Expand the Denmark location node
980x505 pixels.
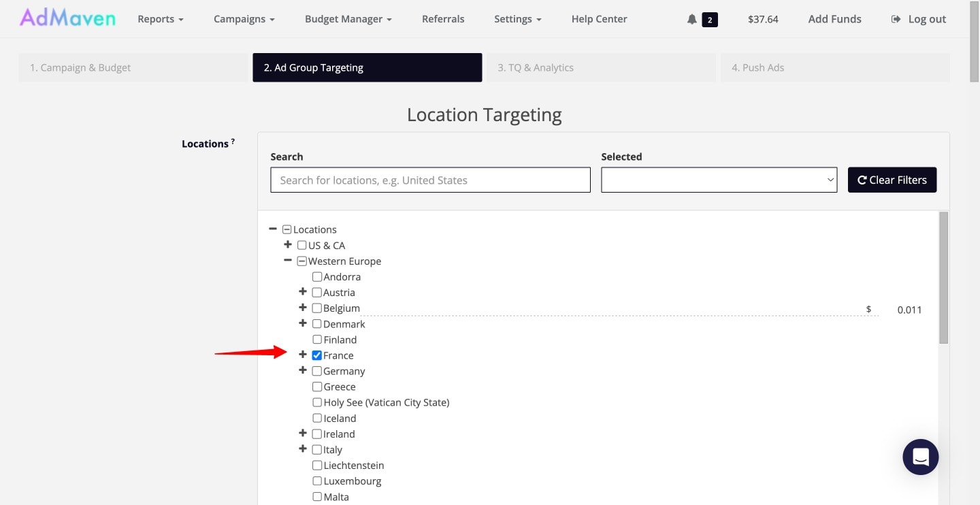(303, 323)
